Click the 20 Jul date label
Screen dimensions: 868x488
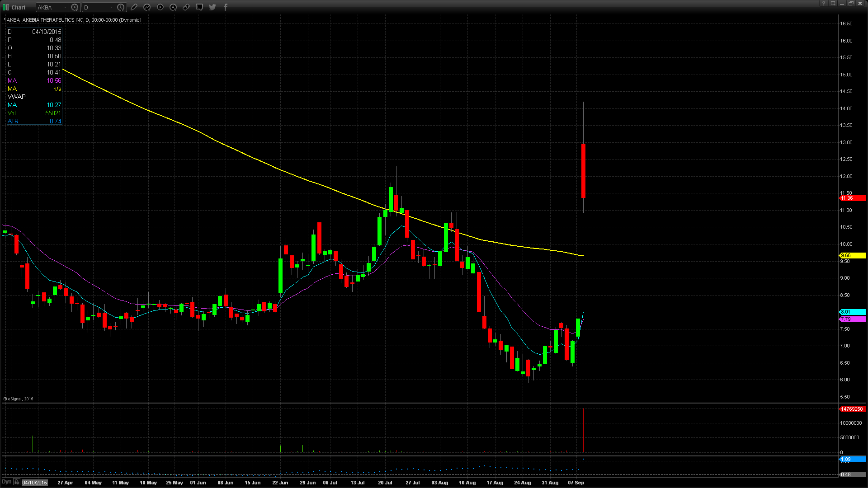point(385,483)
